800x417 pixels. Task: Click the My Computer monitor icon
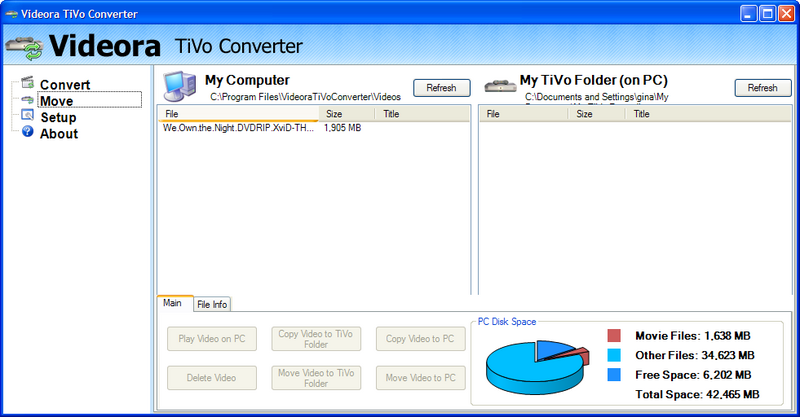pos(179,86)
